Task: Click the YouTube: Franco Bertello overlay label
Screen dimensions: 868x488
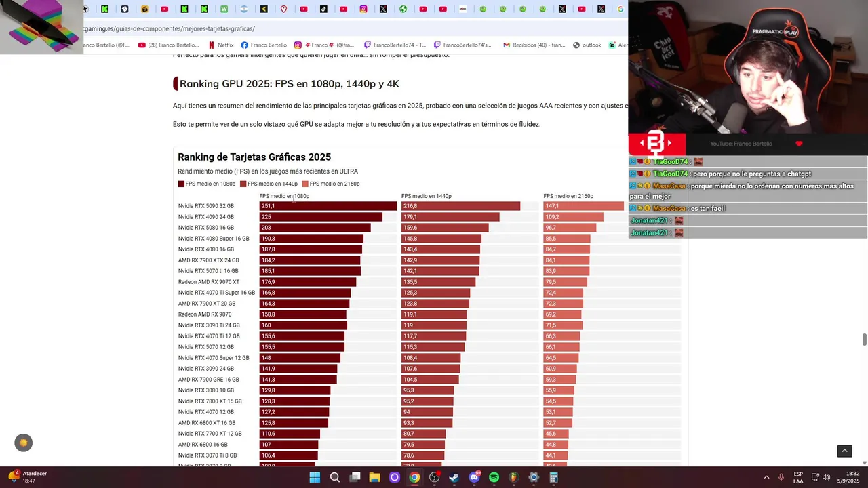Action: tap(741, 144)
